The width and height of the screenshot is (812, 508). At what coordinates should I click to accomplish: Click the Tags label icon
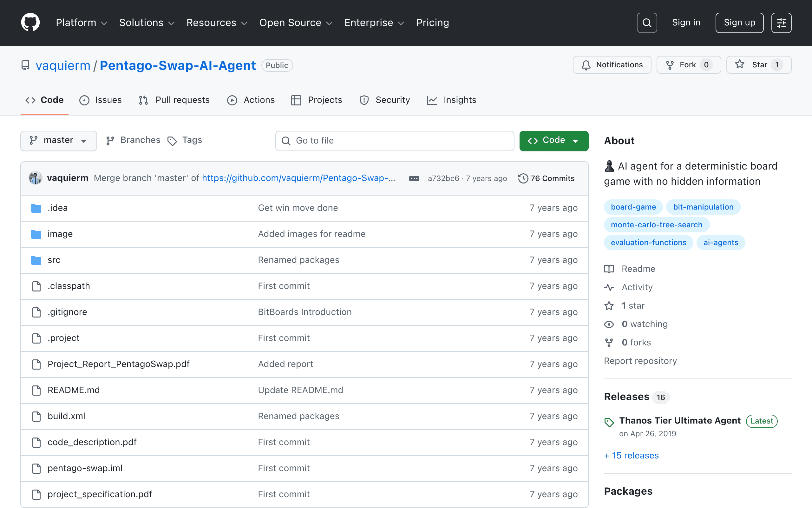[172, 141]
